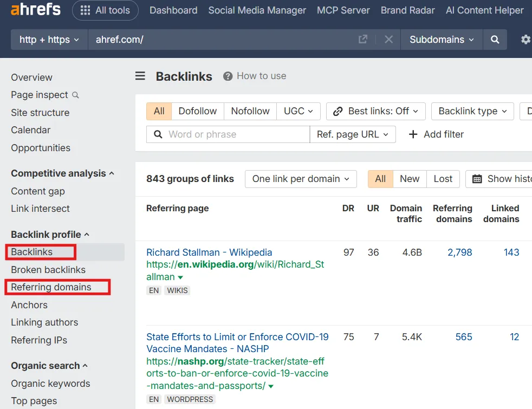
Task: Filter links by Nofollow
Action: coord(250,111)
